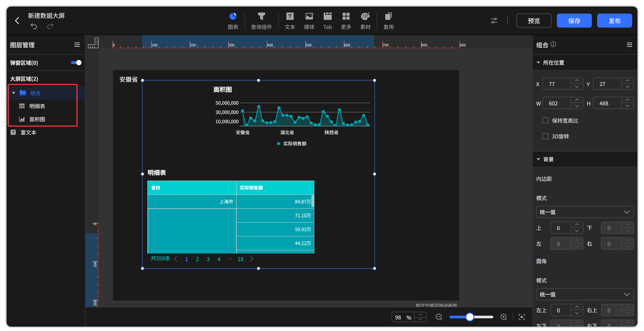Click the 省份 table column header
This screenshot has height=331, width=644.
[192, 188]
